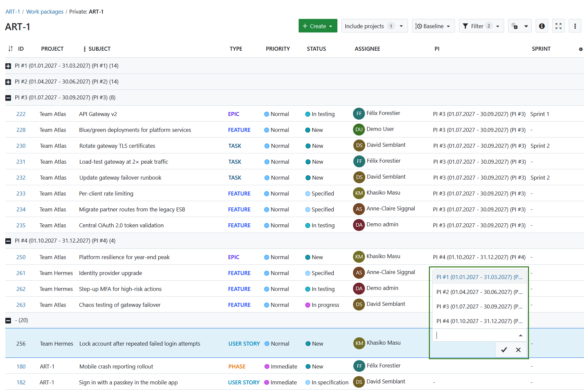Open the three-dot more menu

click(575, 26)
